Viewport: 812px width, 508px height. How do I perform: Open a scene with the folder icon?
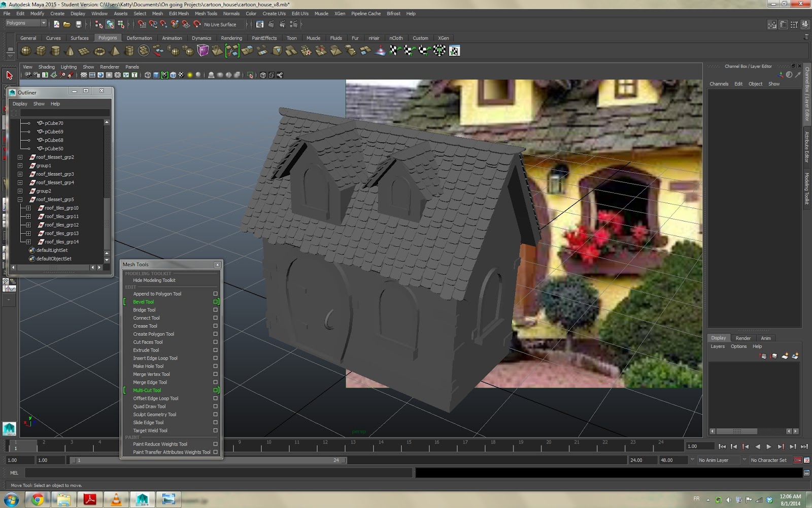click(67, 24)
